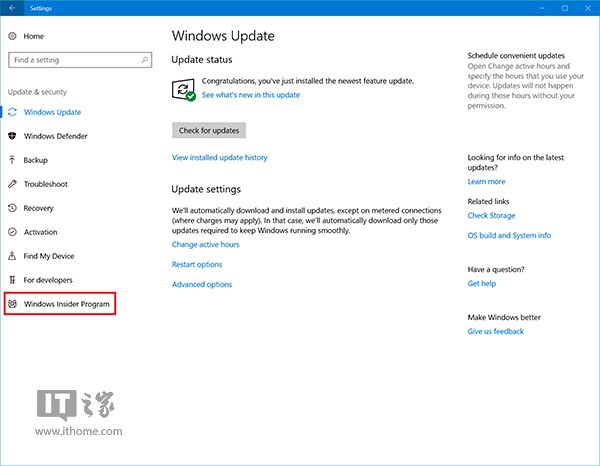Click the Check for updates button
Screen dimensions: 600x466
click(x=209, y=130)
